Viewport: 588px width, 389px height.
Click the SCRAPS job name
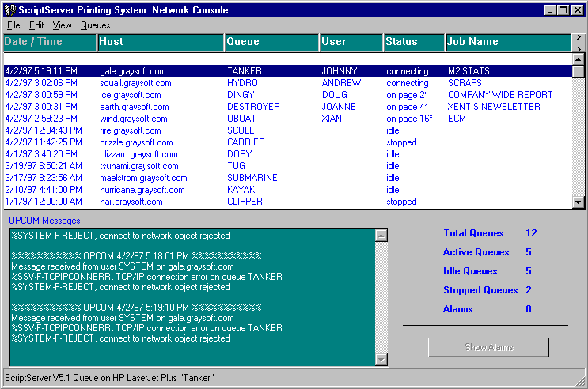coord(465,83)
